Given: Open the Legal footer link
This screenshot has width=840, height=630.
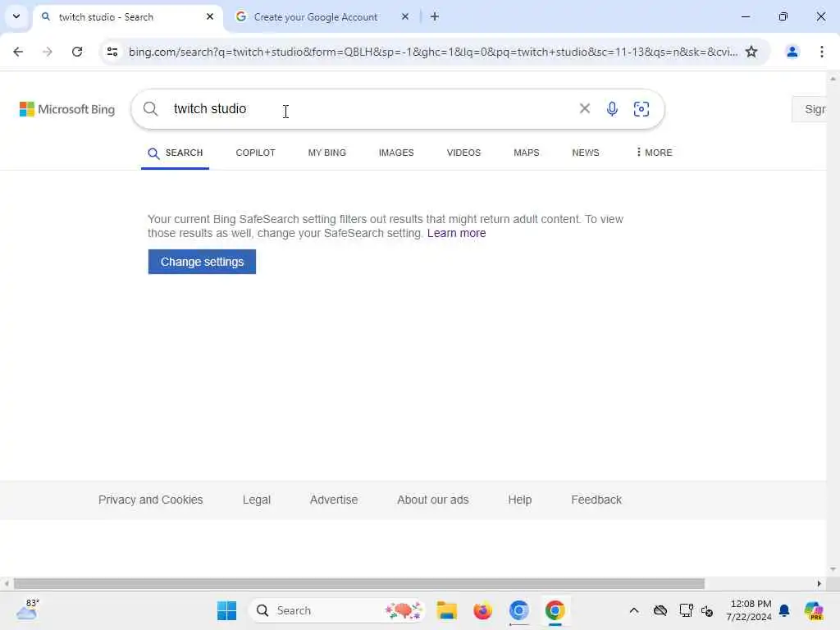Looking at the screenshot, I should click(257, 500).
